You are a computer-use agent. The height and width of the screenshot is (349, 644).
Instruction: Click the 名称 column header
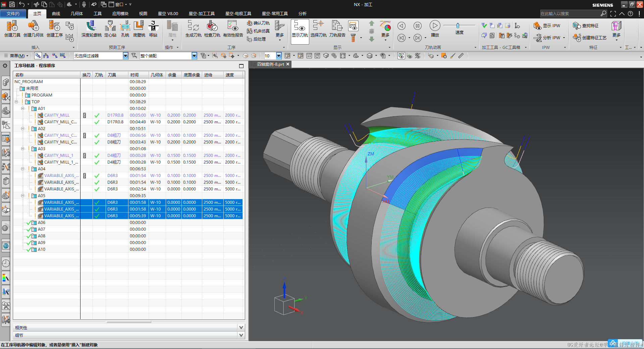(47, 75)
